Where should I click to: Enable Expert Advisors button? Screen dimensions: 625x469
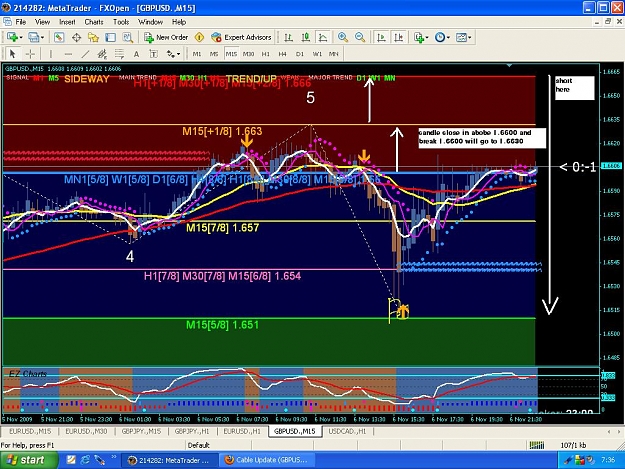tap(241, 37)
